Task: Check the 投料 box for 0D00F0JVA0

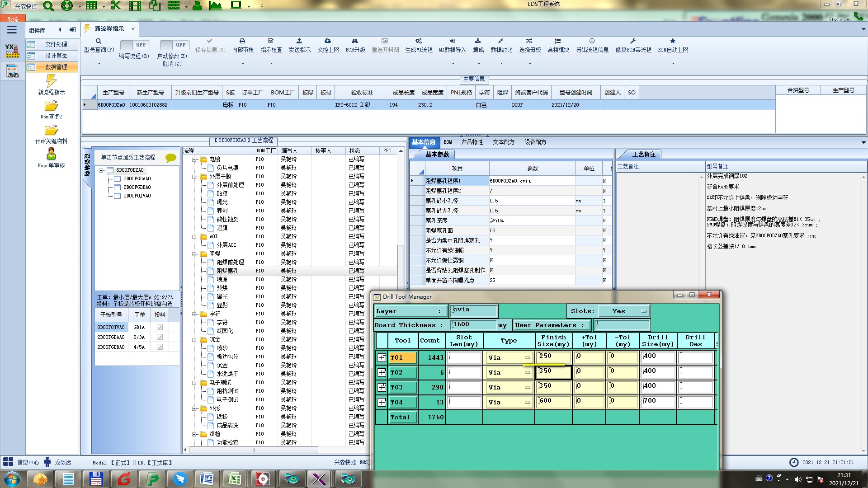Action: [x=160, y=327]
